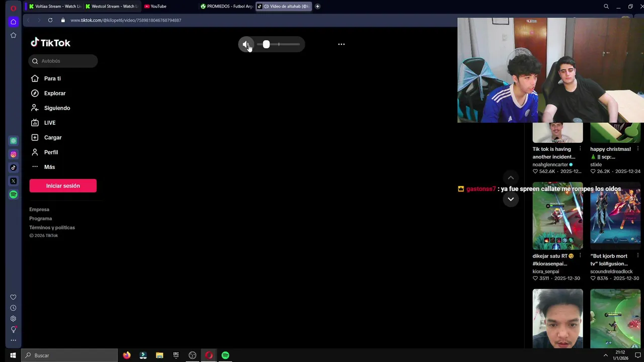Click the browser forward arrow
The image size is (644, 362).
tap(39, 20)
